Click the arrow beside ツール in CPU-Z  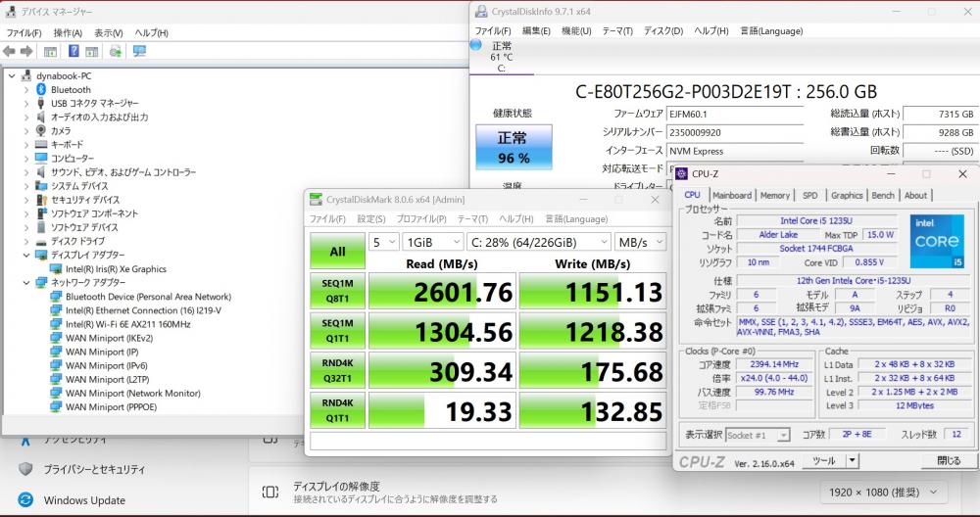click(852, 461)
